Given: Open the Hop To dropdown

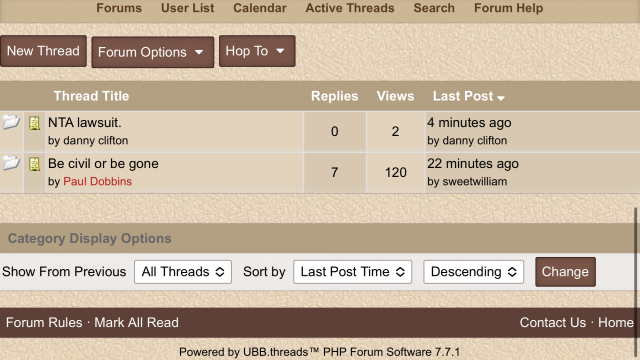Looking at the screenshot, I should tap(257, 51).
